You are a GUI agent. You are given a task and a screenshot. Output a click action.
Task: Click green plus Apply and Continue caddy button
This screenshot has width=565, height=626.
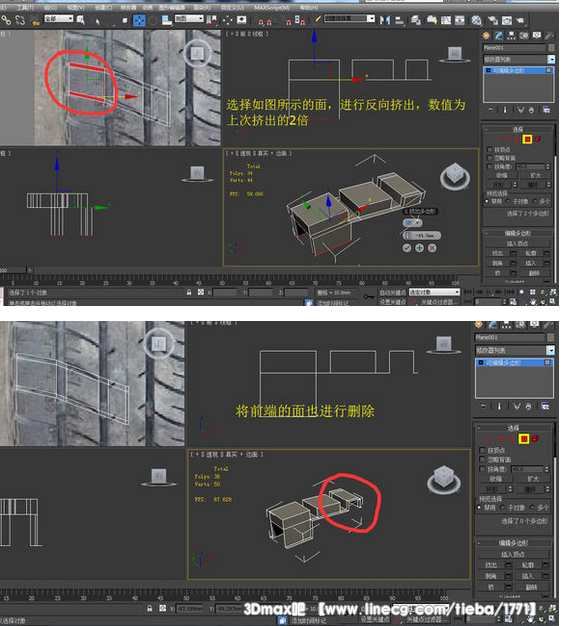click(419, 248)
